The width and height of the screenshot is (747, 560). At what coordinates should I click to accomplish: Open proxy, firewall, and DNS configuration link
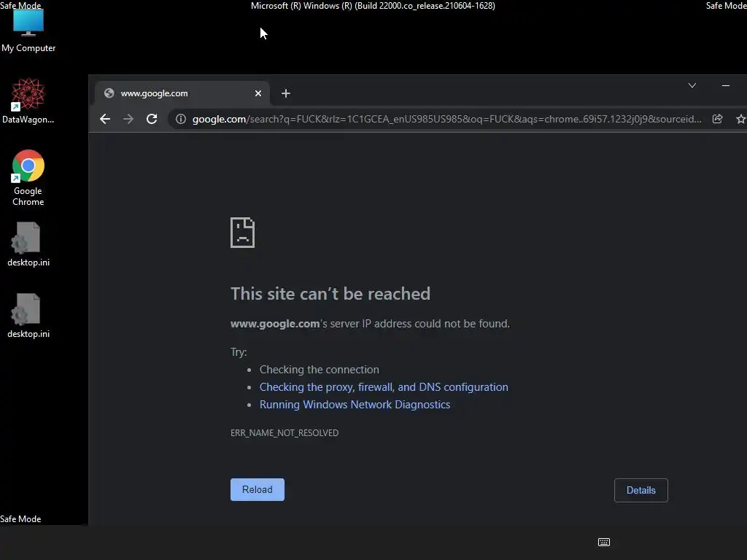[x=384, y=387]
